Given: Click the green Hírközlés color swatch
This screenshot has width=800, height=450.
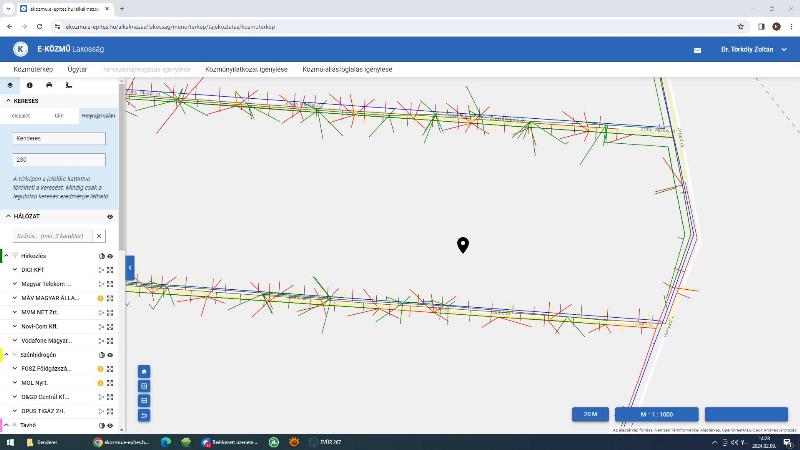Looking at the screenshot, I should click(1, 256).
